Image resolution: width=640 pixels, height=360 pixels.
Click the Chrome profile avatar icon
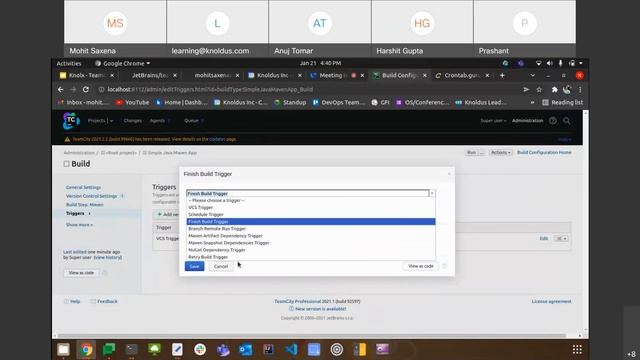567,89
